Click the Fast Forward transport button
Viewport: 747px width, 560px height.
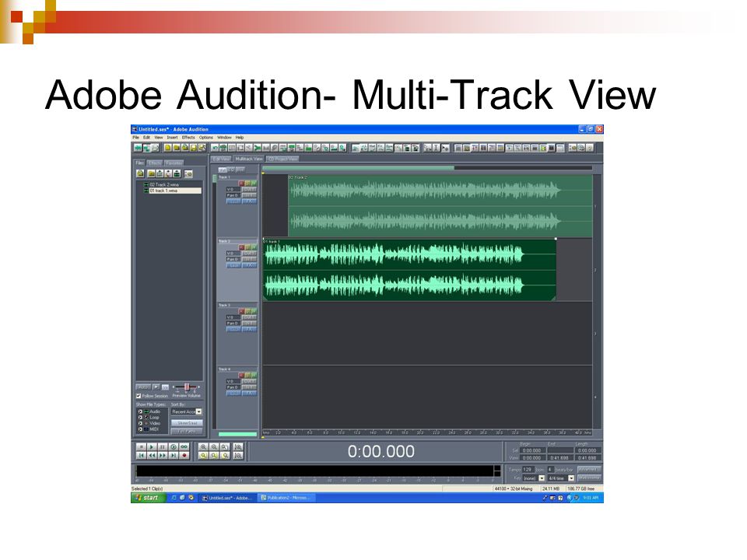coord(163,456)
